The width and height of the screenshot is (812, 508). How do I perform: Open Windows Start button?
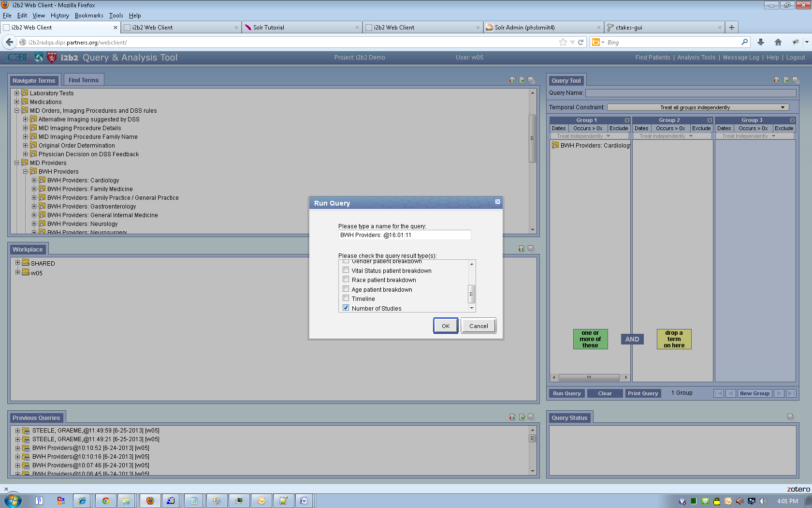13,500
